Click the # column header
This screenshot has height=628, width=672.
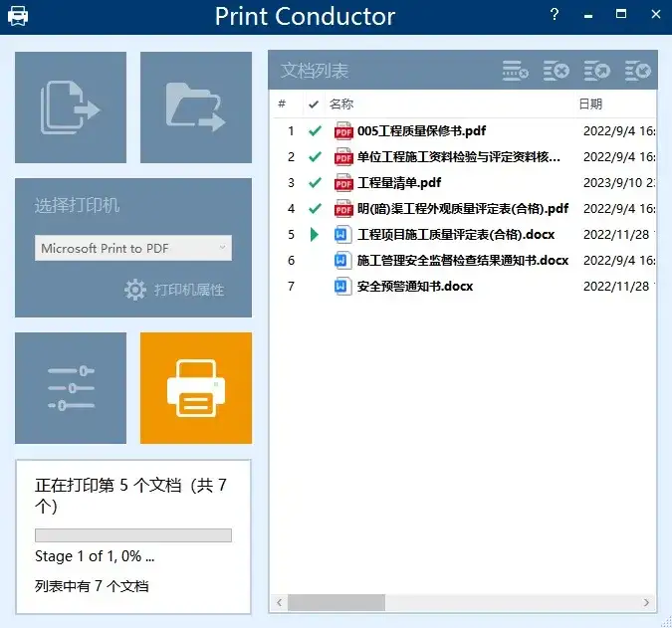tap(282, 105)
